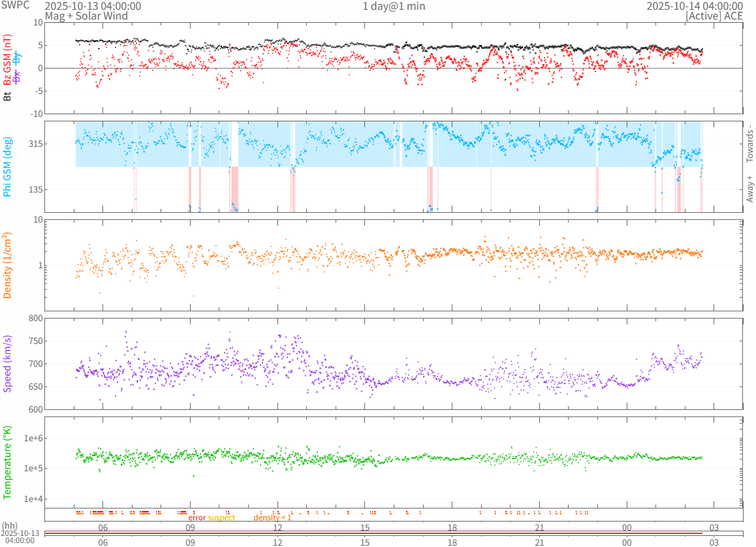Toggle the By series in magnetic field legend
The height and width of the screenshot is (547, 756).
coord(17,56)
